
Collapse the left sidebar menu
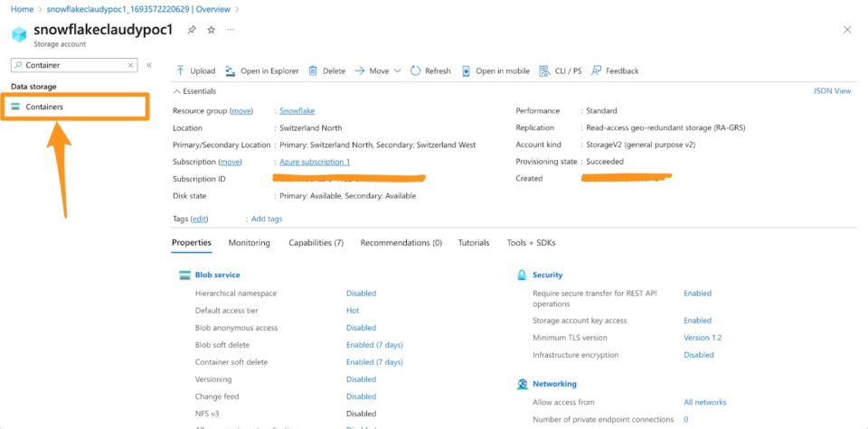click(149, 65)
